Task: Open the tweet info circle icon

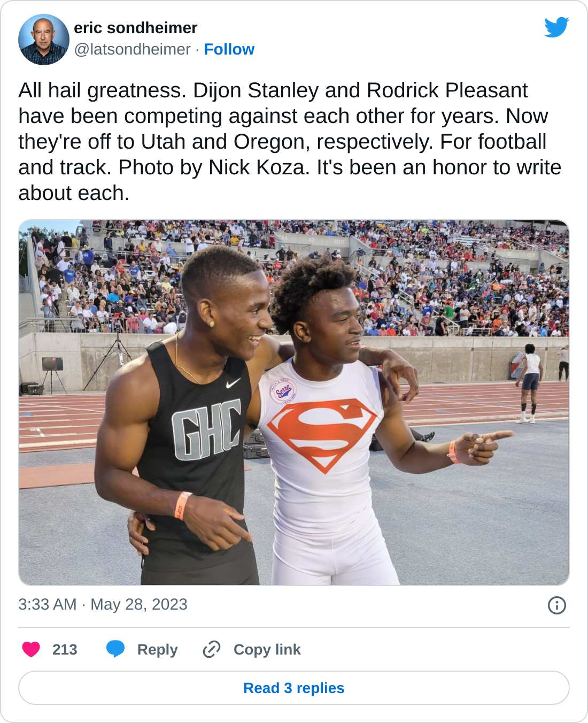Action: click(557, 605)
